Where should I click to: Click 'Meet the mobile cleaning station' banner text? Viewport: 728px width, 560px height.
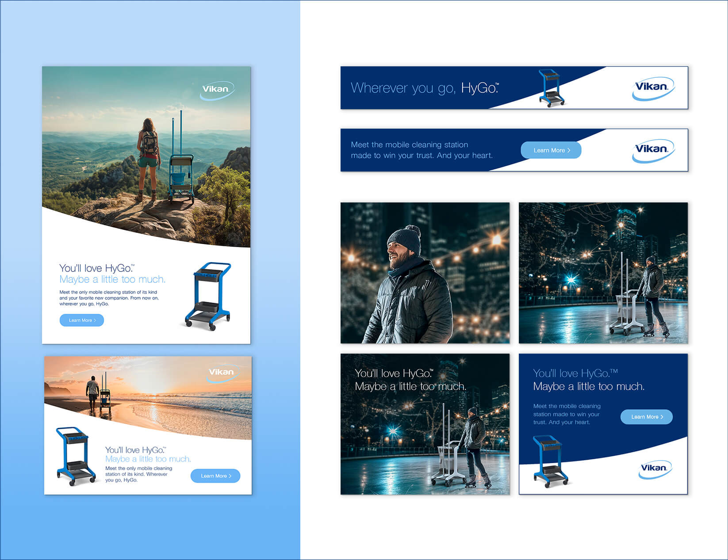click(421, 150)
